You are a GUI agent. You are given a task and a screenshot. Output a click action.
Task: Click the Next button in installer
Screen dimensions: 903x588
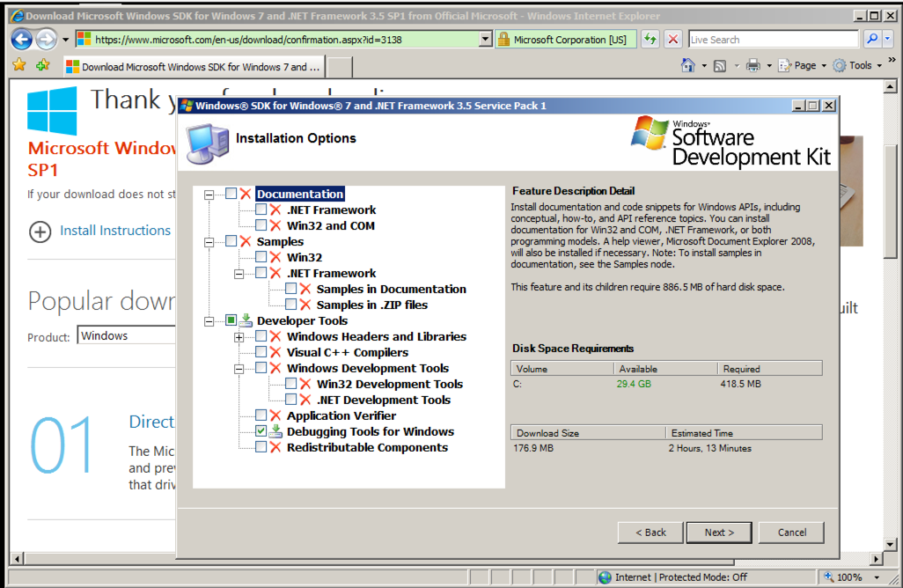click(x=719, y=533)
